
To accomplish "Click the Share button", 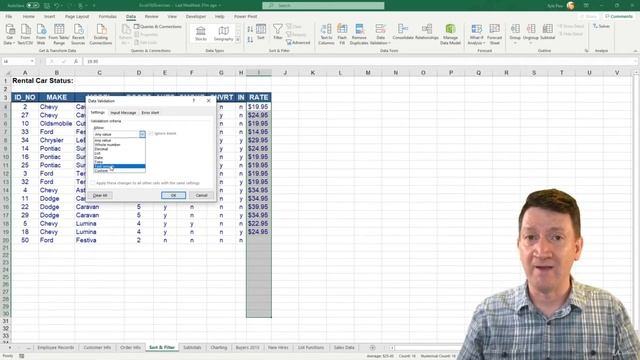I will tap(589, 16).
